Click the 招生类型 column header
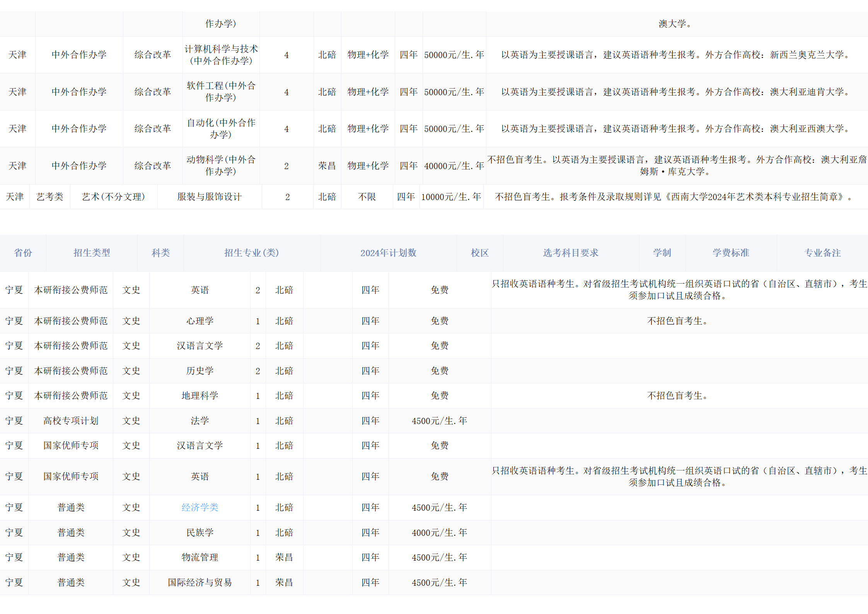Screen dimensions: 868x614 click(x=92, y=253)
